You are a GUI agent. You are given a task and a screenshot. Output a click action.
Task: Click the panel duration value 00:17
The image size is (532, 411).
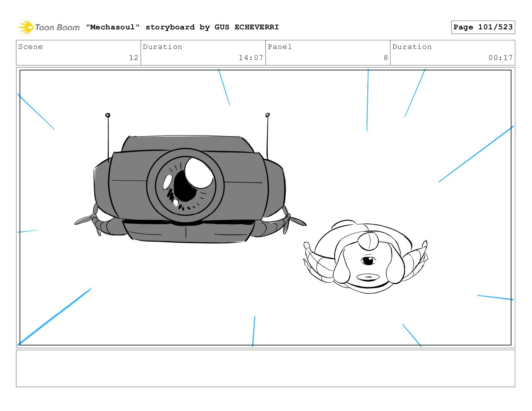pos(500,58)
